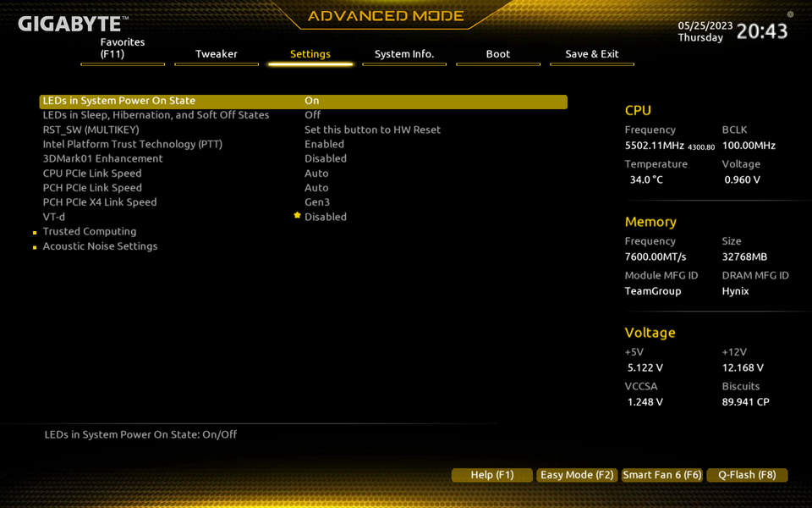Toggle 3DMark01 Enhancement Disabled value
This screenshot has height=508, width=812.
[x=325, y=158]
